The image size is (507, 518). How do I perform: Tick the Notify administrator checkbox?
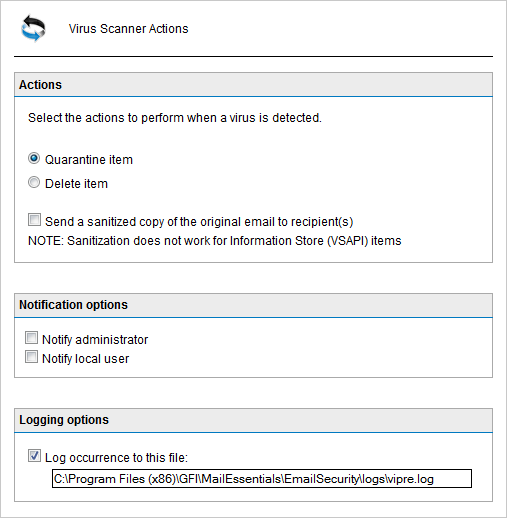(x=31, y=338)
